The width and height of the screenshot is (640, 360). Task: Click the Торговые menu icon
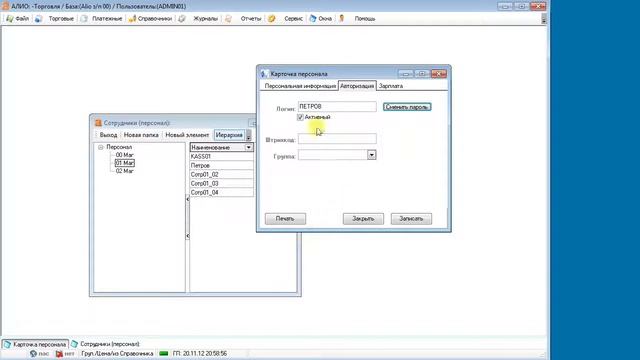point(38,19)
